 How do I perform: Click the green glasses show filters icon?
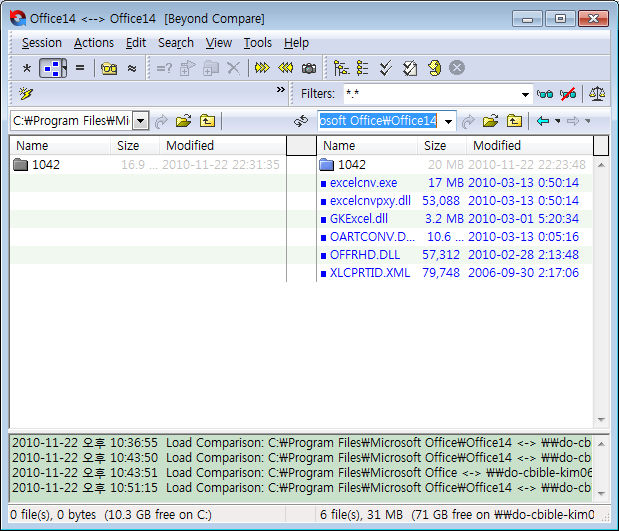pos(545,94)
